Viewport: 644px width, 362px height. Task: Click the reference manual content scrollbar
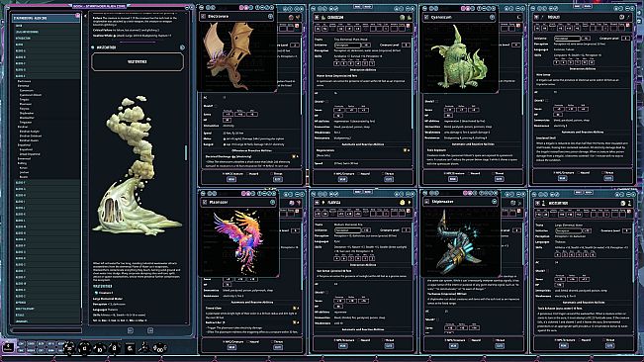coord(186,152)
